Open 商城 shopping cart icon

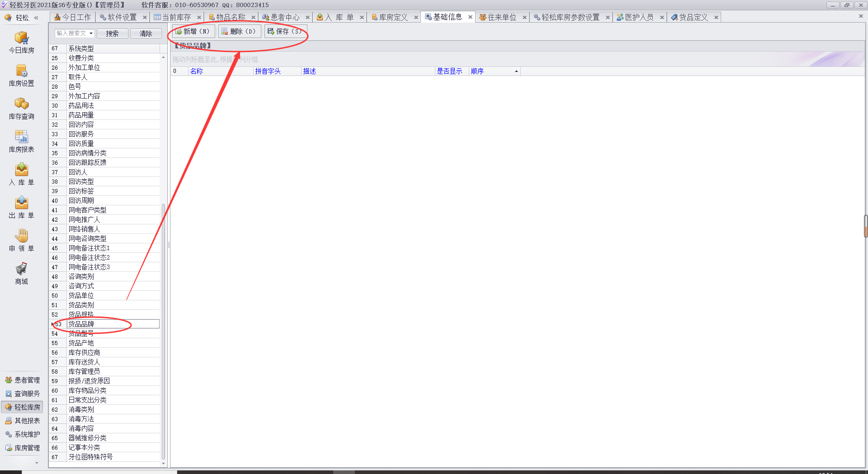point(21,274)
